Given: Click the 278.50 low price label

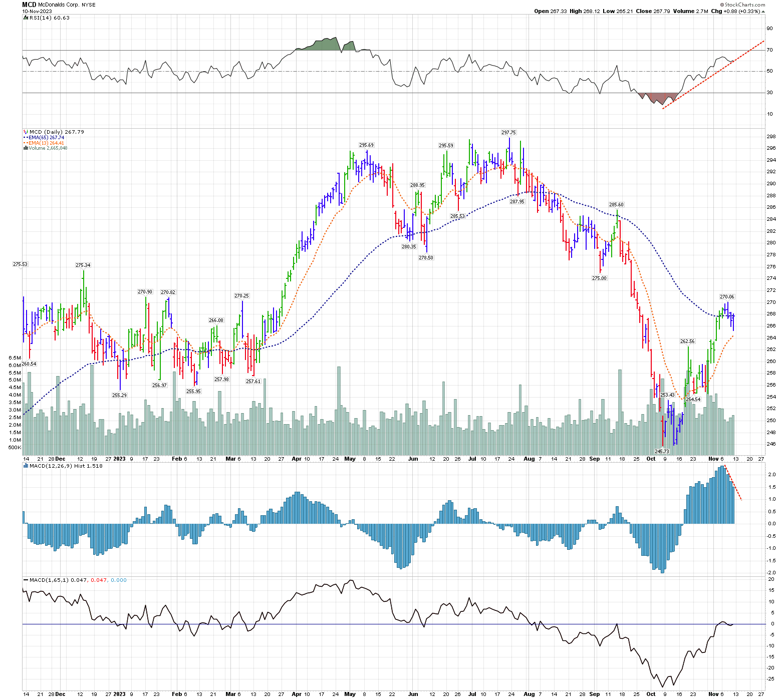Looking at the screenshot, I should [x=426, y=258].
